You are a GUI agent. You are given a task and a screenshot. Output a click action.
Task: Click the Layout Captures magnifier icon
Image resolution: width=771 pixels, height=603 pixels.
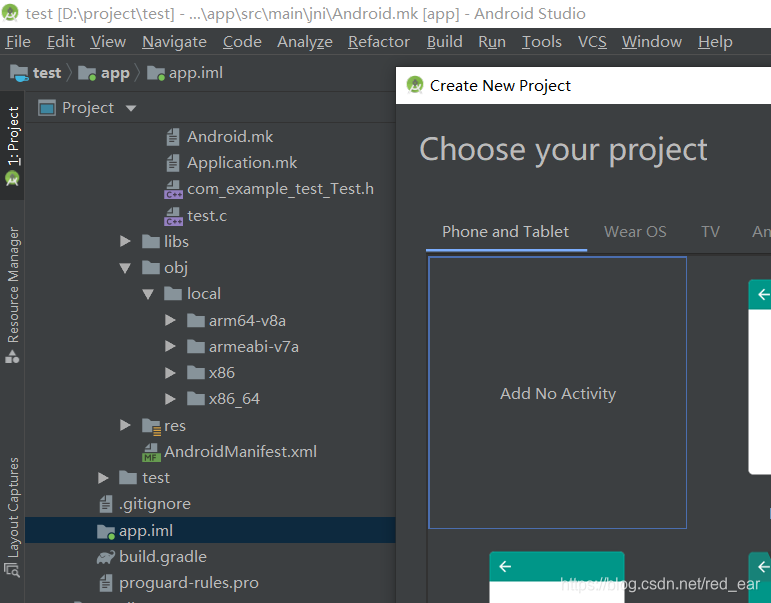12,570
